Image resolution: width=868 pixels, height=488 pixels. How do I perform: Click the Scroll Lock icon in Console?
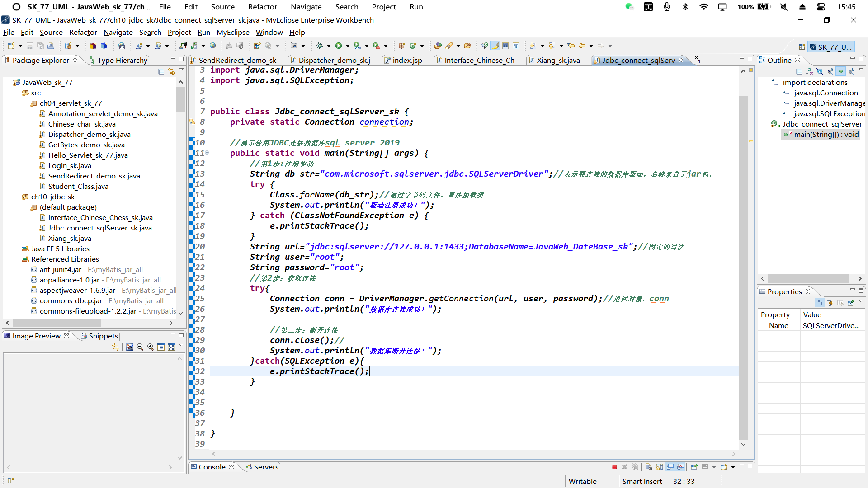(x=659, y=467)
